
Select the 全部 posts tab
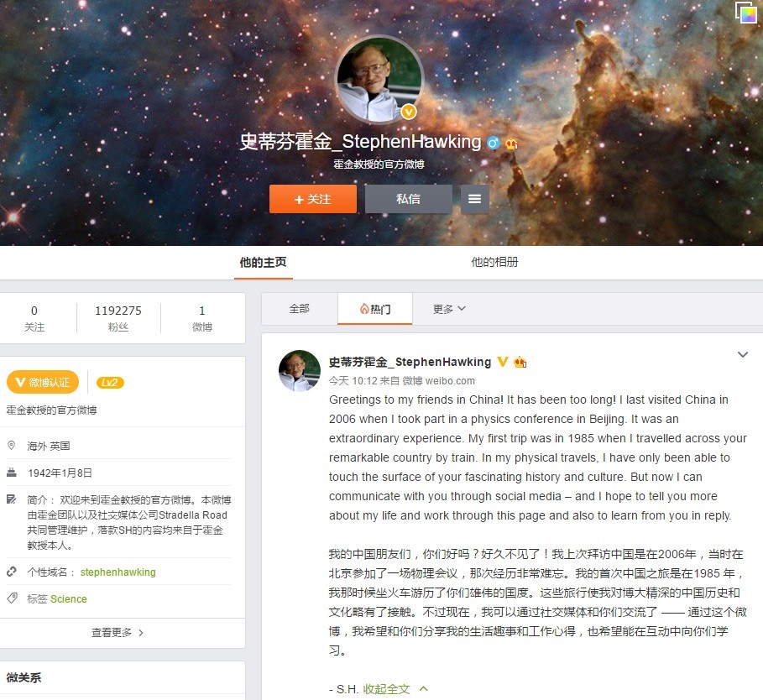coord(300,308)
